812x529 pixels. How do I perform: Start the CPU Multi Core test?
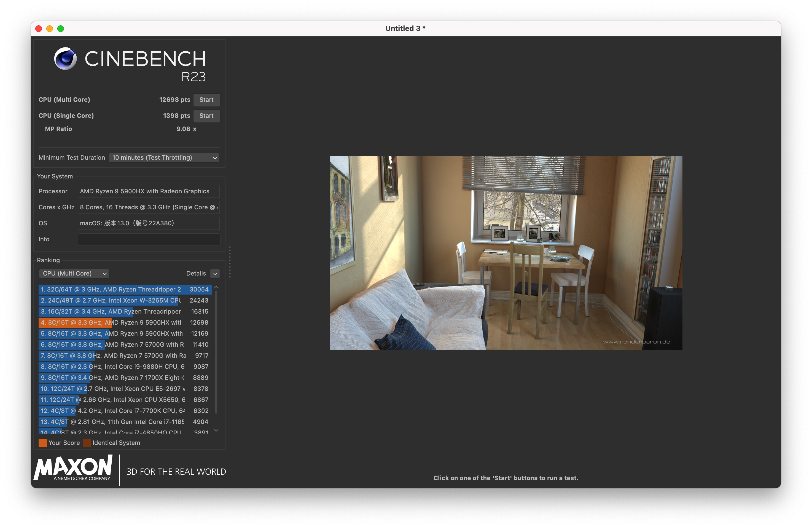(x=206, y=100)
